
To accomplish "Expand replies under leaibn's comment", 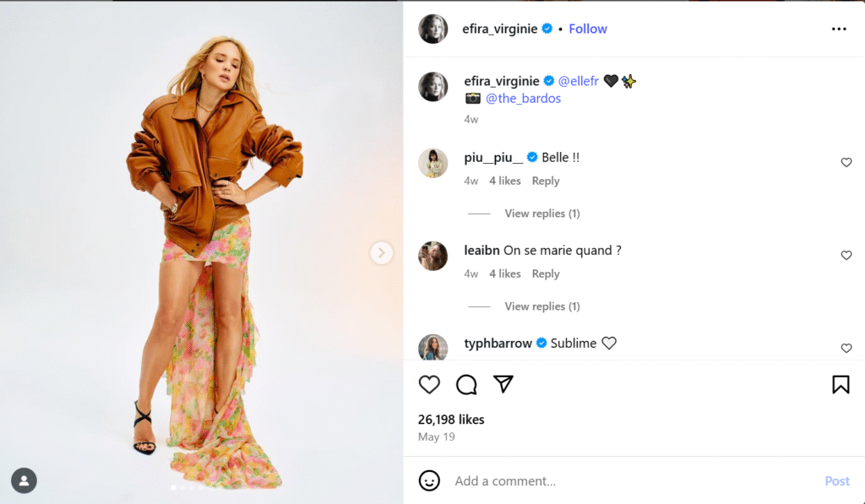I will tap(541, 306).
